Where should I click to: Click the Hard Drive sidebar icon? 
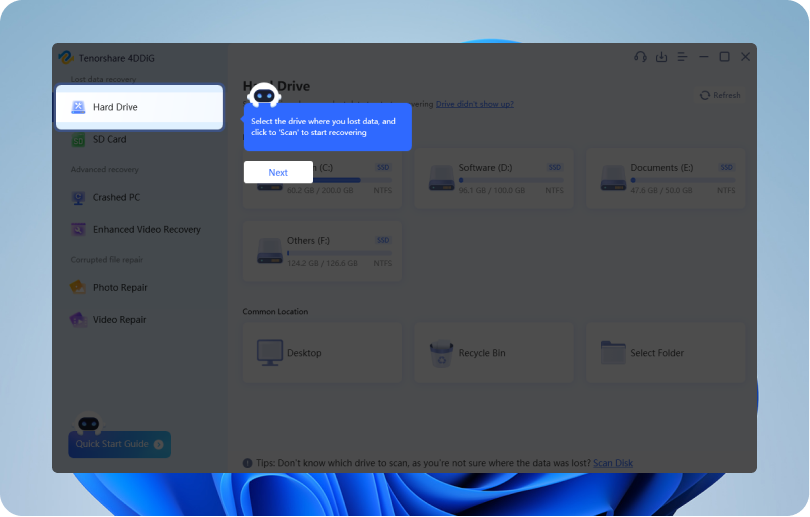(78, 107)
